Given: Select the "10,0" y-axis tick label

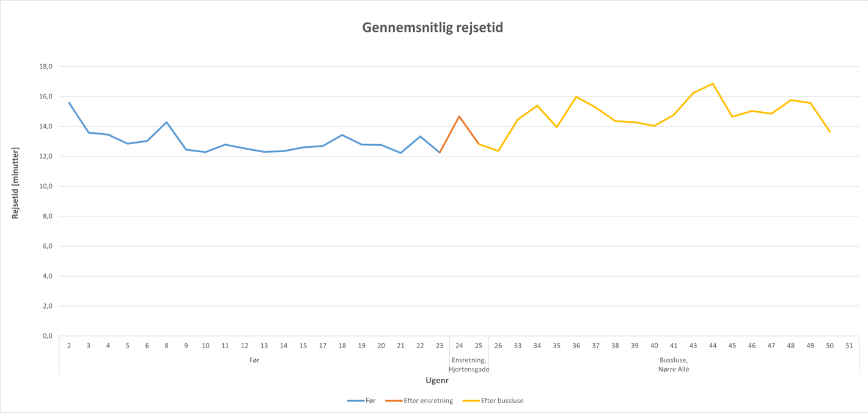Looking at the screenshot, I should [x=46, y=186].
